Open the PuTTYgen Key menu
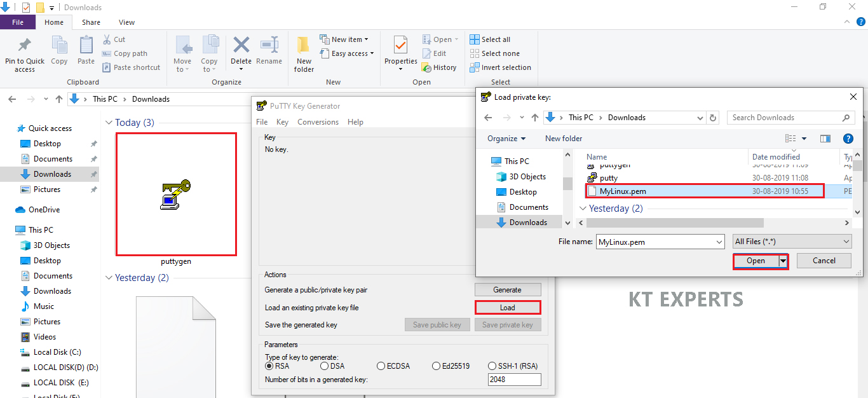 (282, 122)
